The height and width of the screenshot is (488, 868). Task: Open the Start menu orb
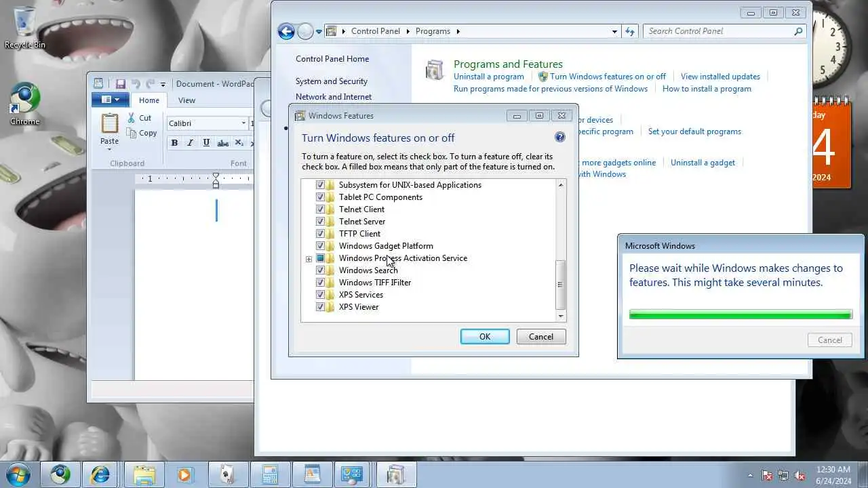tap(18, 474)
